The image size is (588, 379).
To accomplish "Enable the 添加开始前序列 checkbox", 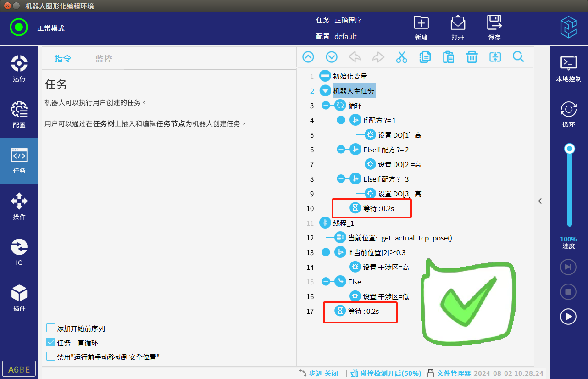I will [51, 328].
